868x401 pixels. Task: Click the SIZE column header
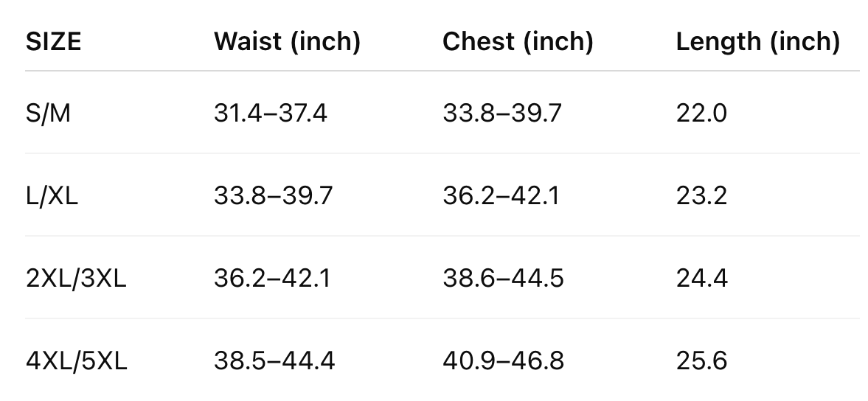[53, 42]
